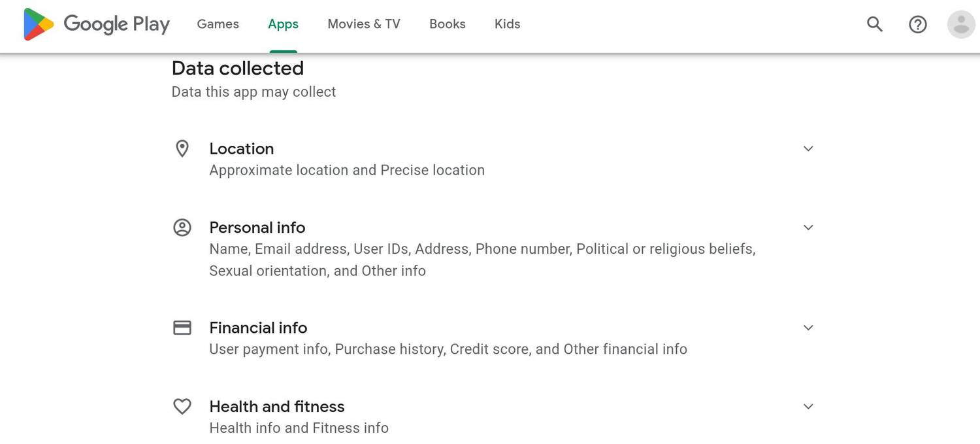Click the Location pin icon
Screen dimensions: 980x444
(182, 148)
